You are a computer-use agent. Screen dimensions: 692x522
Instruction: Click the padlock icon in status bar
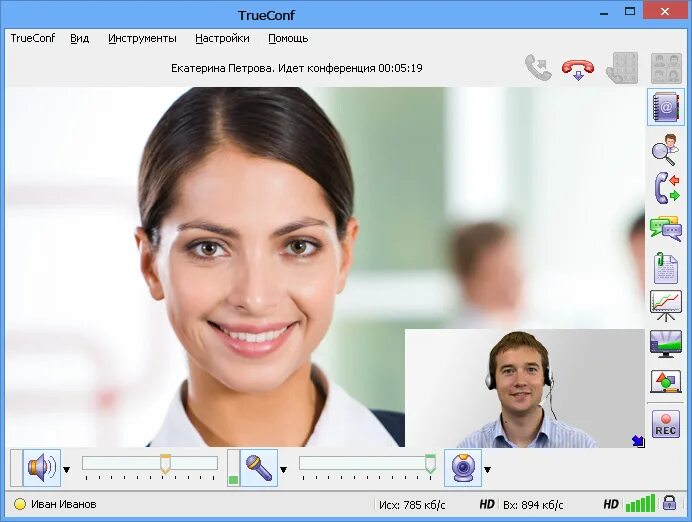(669, 503)
